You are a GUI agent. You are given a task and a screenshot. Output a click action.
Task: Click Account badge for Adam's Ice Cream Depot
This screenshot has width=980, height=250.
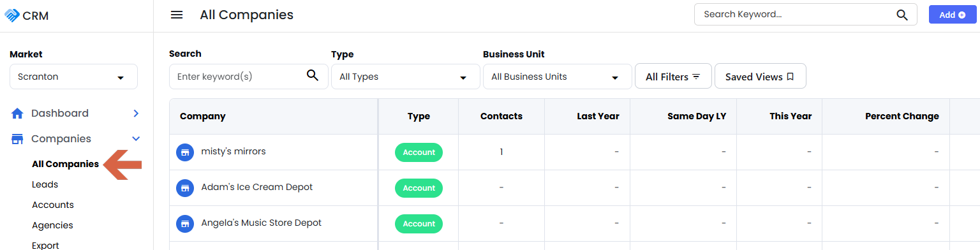pyautogui.click(x=419, y=188)
